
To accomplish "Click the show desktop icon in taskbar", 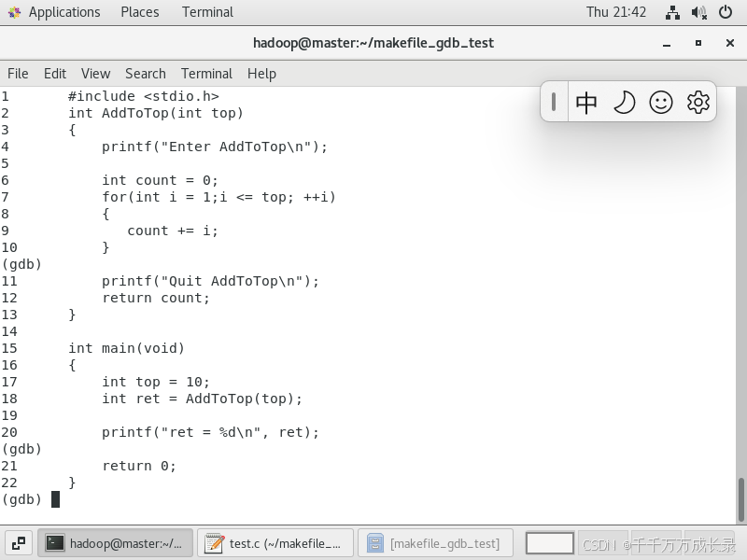I will 19,543.
